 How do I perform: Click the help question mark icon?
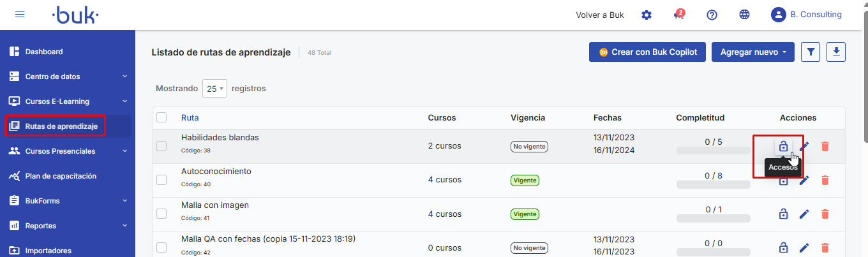point(712,15)
